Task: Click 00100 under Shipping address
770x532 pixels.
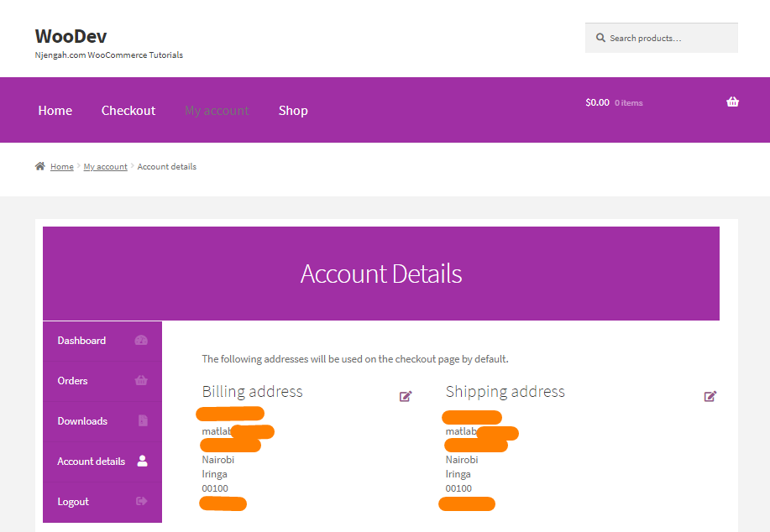Action: click(458, 489)
